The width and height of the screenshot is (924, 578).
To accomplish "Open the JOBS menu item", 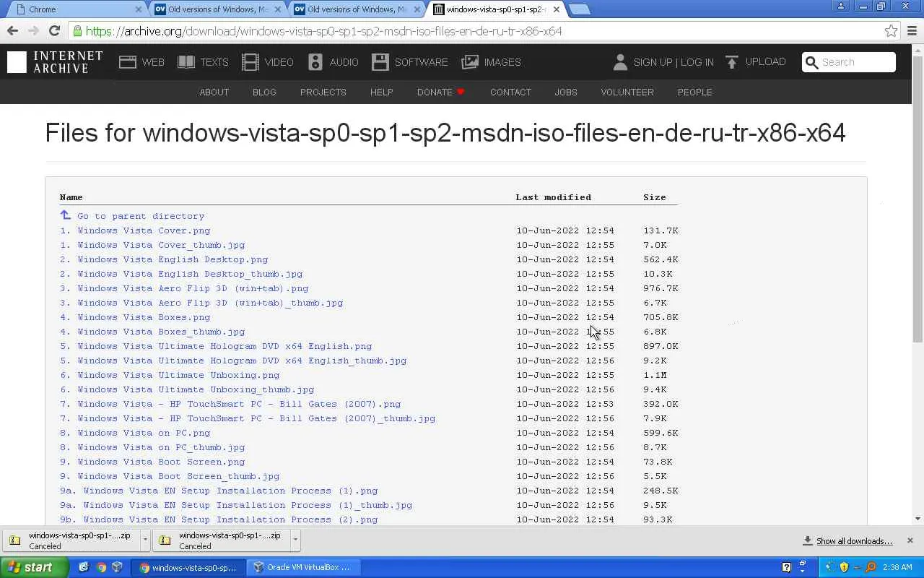I will [566, 92].
